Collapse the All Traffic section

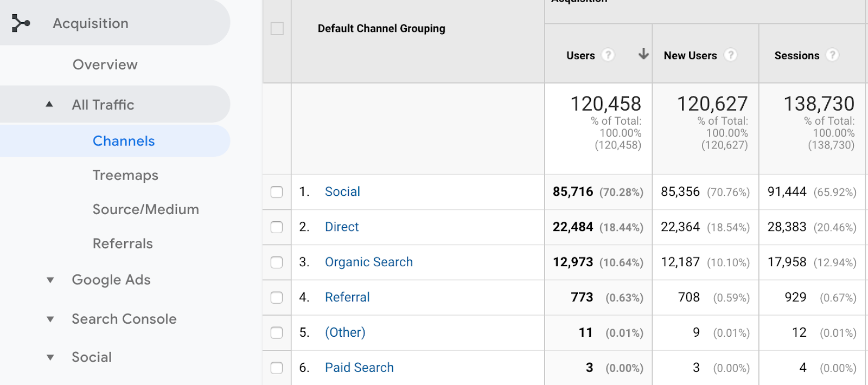[49, 105]
